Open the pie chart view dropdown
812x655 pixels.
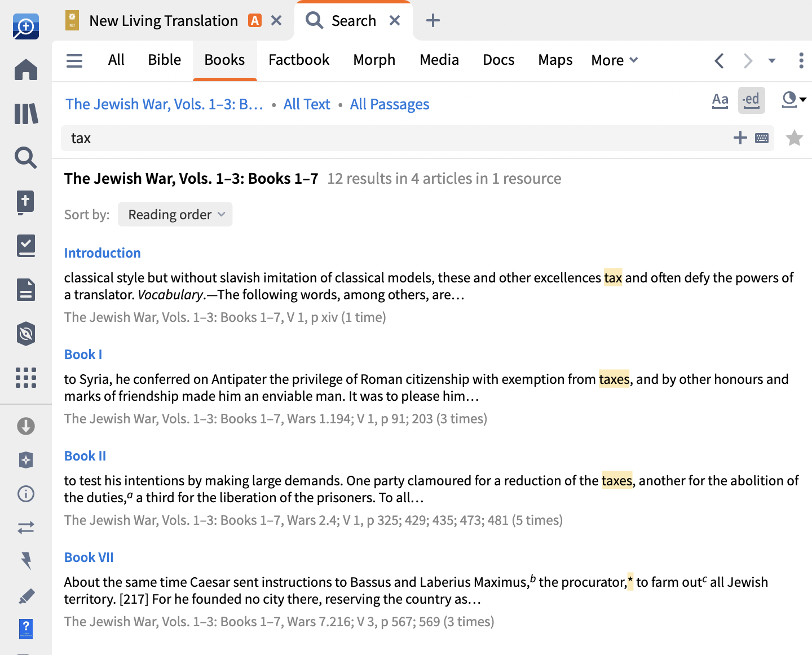tap(794, 100)
